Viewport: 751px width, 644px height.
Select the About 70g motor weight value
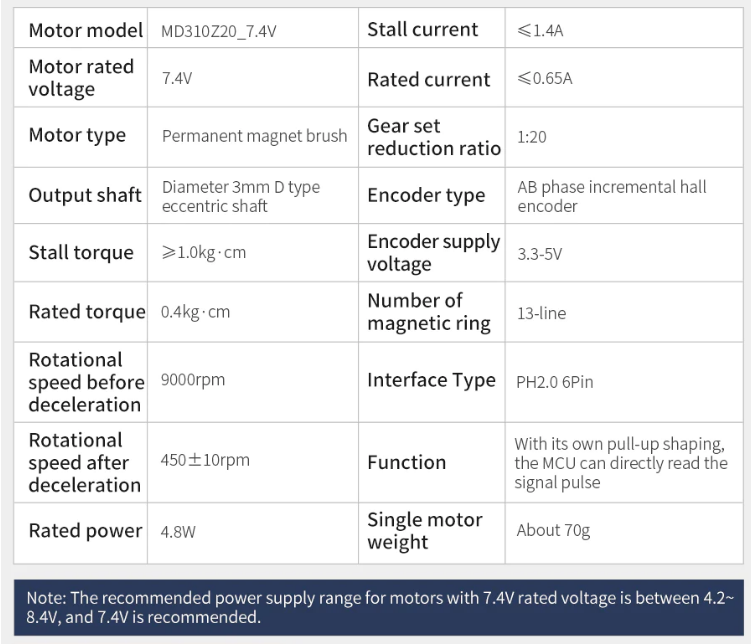(553, 531)
